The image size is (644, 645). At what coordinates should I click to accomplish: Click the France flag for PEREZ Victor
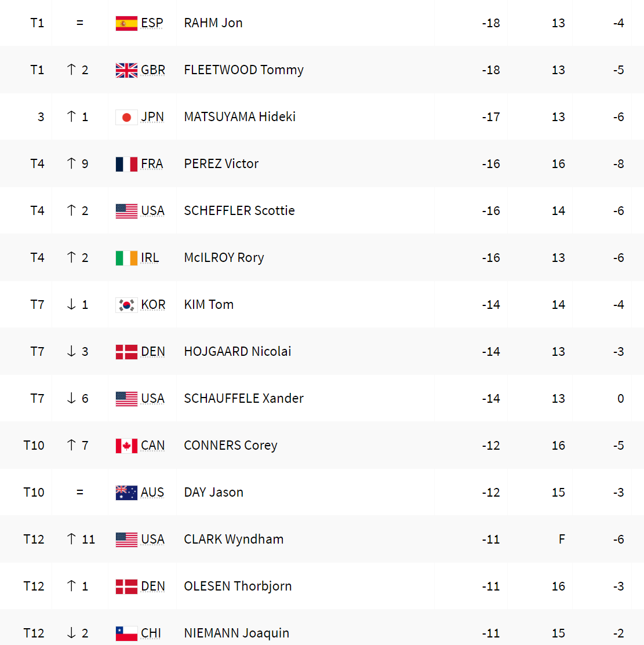coord(126,164)
